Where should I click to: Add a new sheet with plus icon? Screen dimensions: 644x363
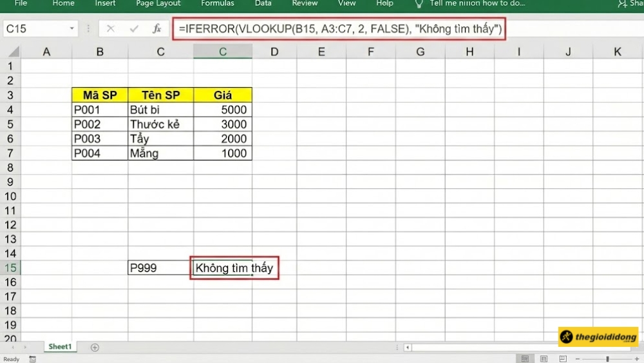95,348
